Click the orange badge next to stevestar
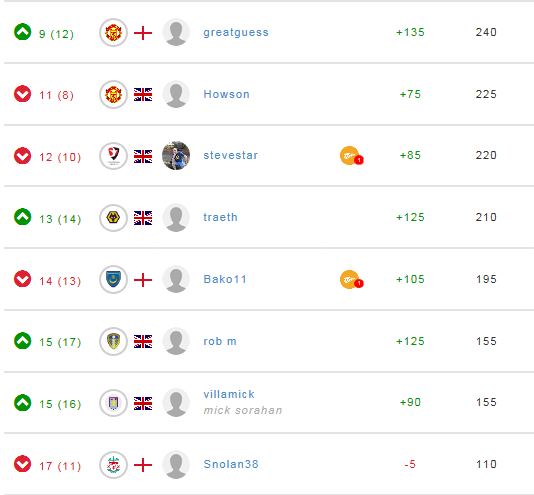The height and width of the screenshot is (495, 534). tap(351, 156)
